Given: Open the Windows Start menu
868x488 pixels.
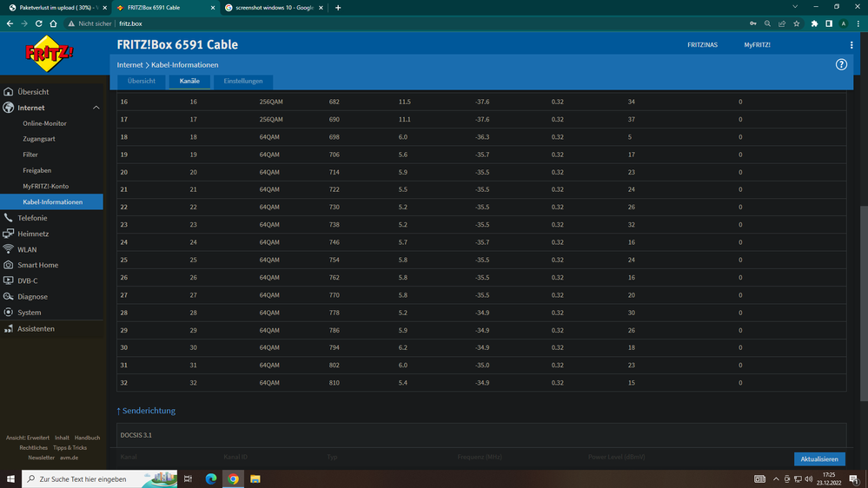Looking at the screenshot, I should click(x=10, y=479).
